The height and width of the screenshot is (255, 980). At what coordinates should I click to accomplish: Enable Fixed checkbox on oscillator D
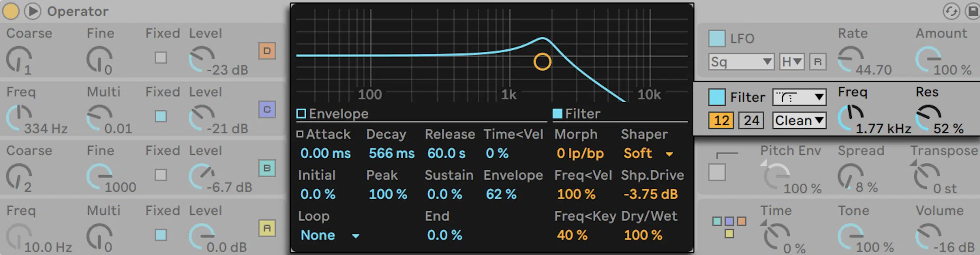pos(161,57)
